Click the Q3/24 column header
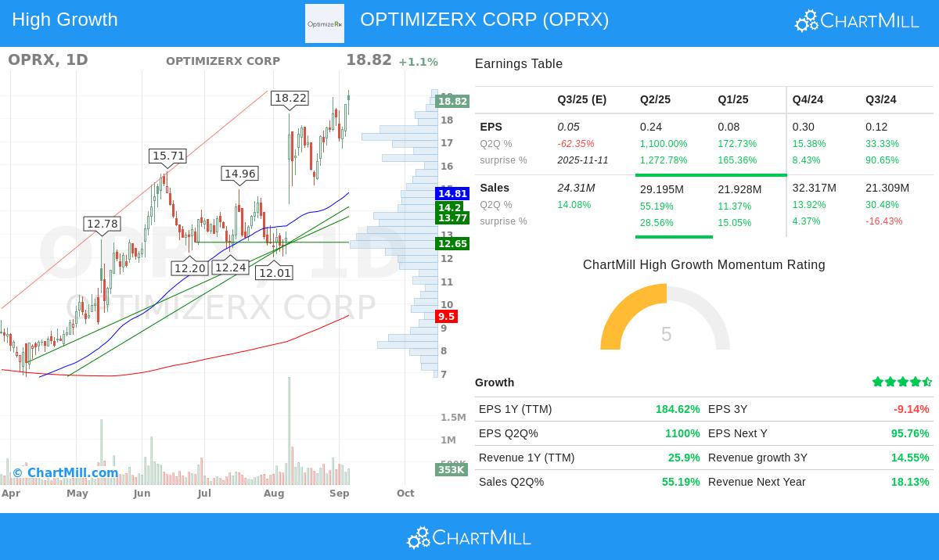Image resolution: width=939 pixels, height=560 pixels. [881, 99]
